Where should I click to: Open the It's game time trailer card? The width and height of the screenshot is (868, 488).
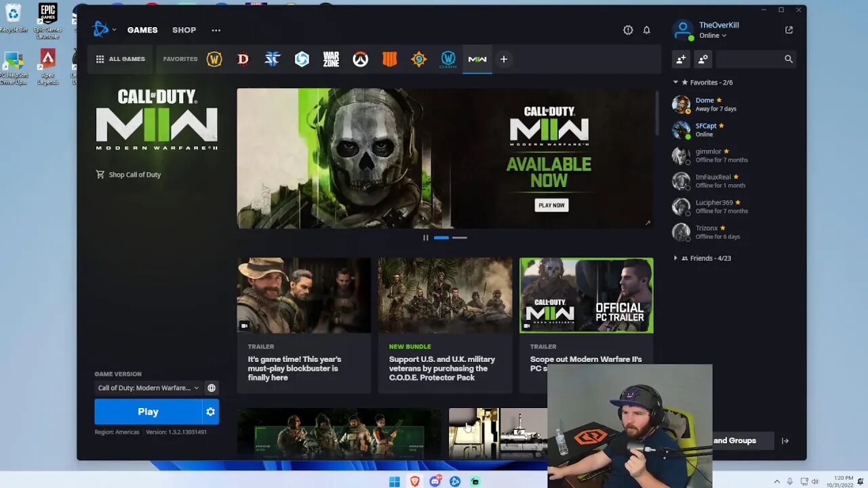pyautogui.click(x=304, y=325)
